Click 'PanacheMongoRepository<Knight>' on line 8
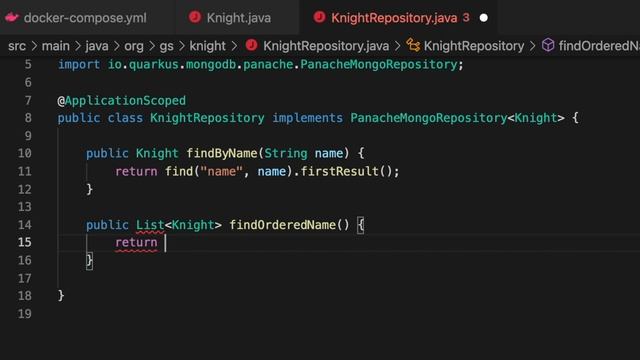 [458, 118]
